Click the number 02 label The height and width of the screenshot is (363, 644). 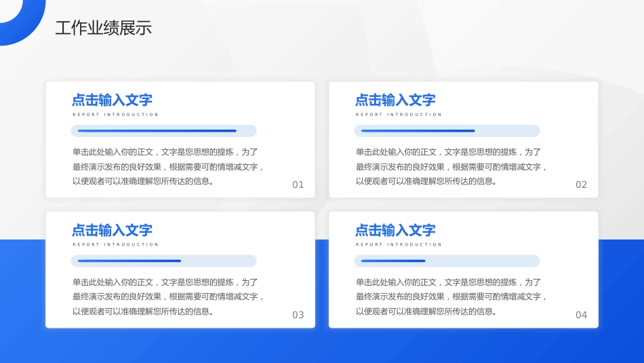coord(581,185)
